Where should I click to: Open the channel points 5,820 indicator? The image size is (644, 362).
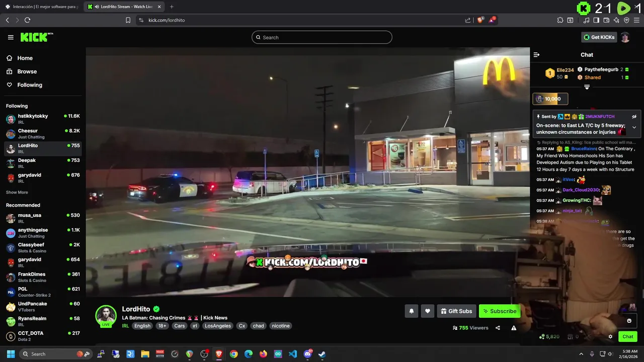point(549,337)
